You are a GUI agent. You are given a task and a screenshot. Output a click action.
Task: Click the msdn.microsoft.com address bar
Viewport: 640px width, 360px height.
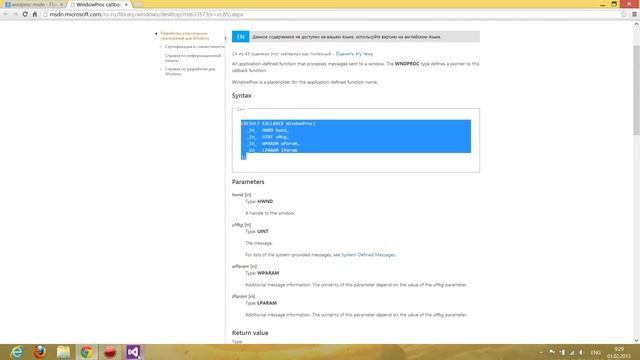(331, 14)
